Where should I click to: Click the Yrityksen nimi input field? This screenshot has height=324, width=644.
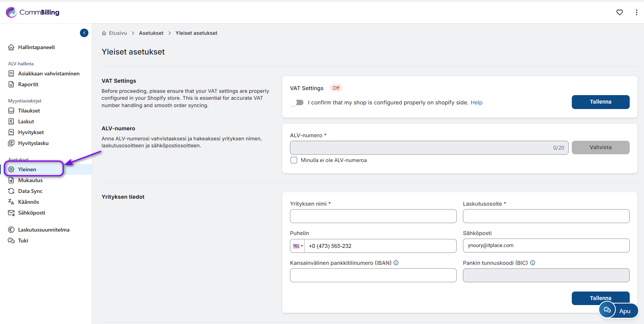click(373, 216)
